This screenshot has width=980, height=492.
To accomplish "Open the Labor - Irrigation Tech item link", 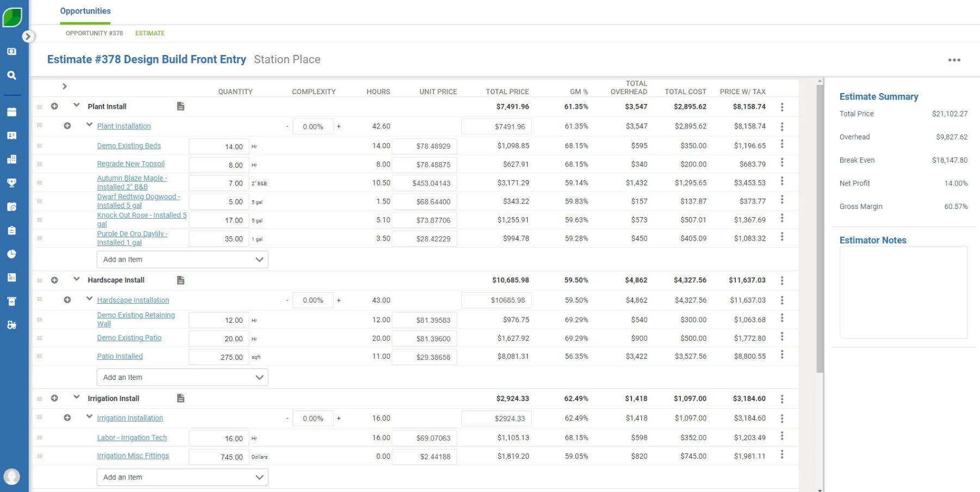I will (x=132, y=438).
